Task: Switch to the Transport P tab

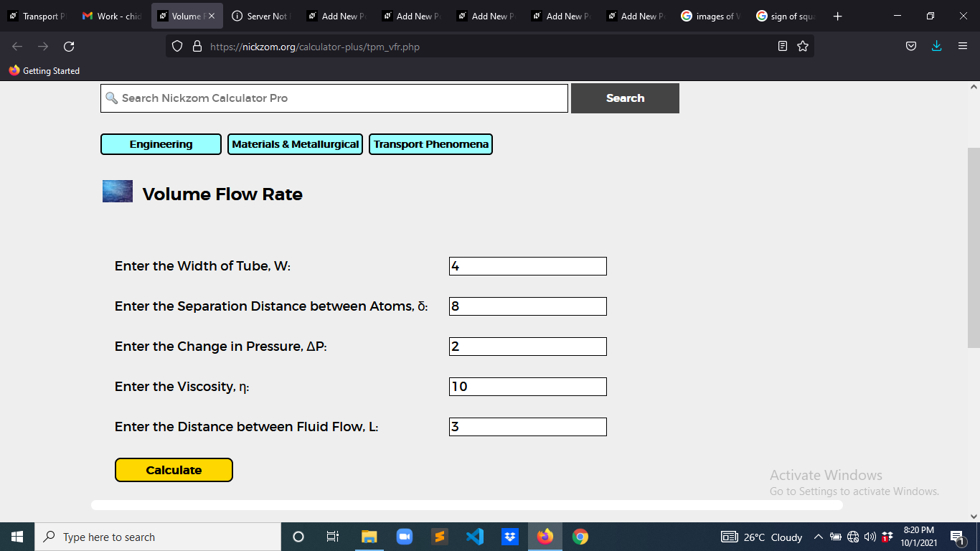Action: [x=37, y=16]
